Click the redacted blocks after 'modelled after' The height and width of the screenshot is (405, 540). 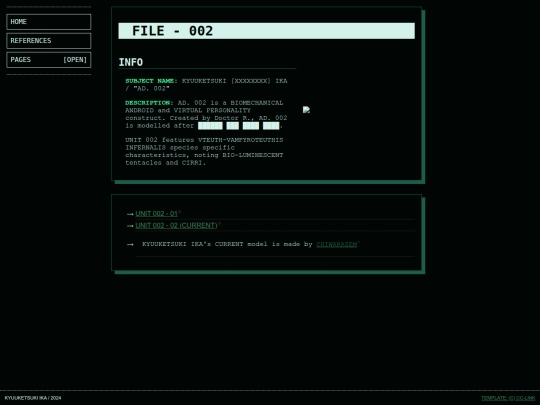(239, 126)
